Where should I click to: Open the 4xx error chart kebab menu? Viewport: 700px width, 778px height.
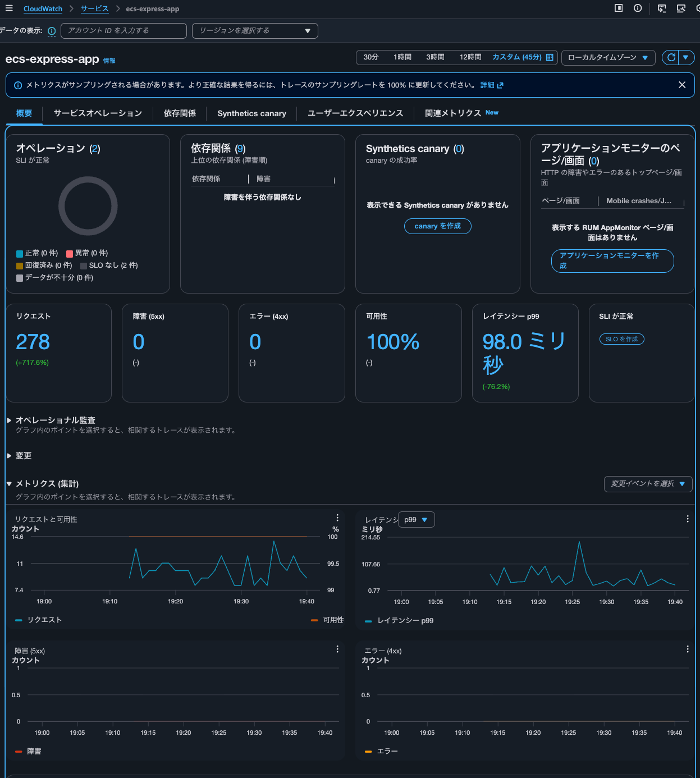coord(687,649)
